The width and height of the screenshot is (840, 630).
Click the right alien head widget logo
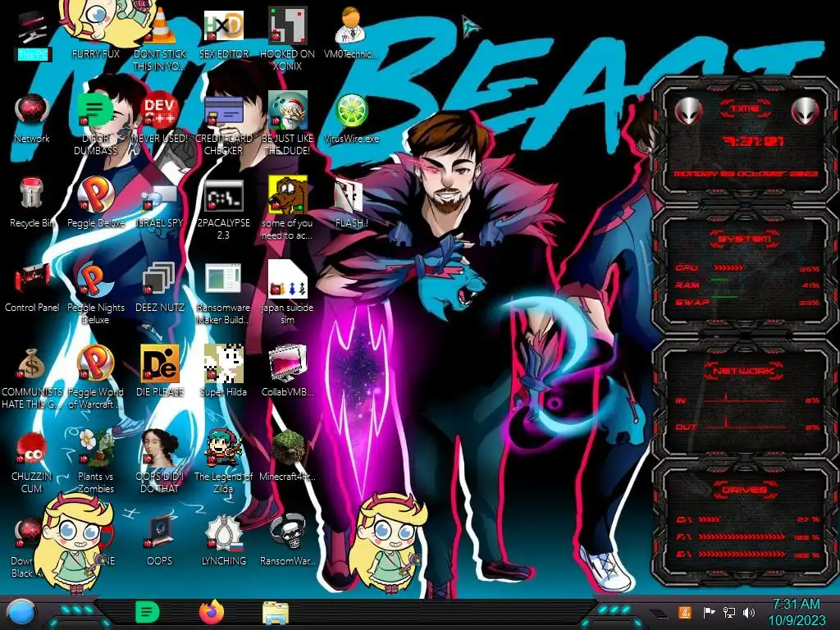806,112
